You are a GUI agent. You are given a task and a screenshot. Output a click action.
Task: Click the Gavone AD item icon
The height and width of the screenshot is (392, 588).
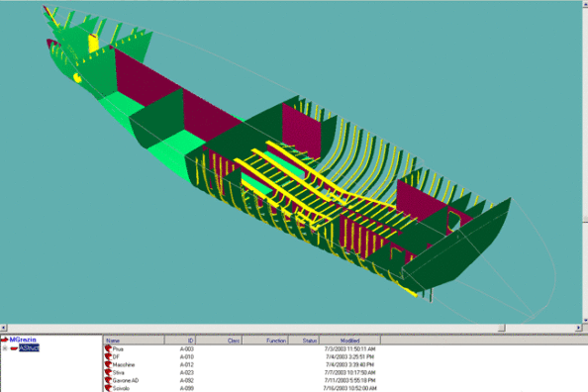108,380
